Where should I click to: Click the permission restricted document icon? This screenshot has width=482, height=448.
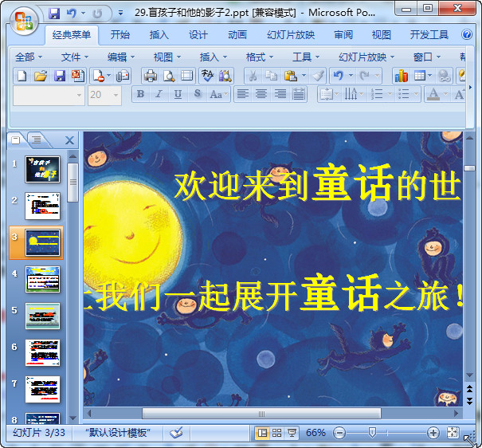point(98,76)
